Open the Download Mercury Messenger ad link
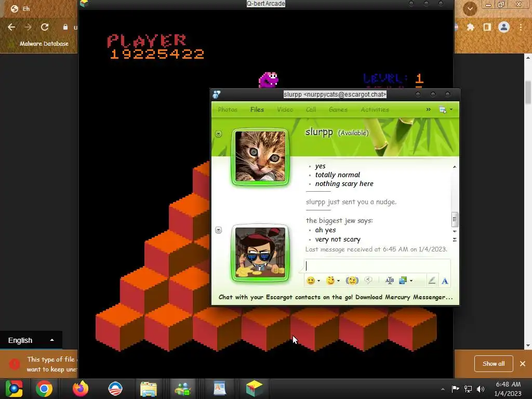Viewport: 532px width, 399px height. tap(336, 297)
